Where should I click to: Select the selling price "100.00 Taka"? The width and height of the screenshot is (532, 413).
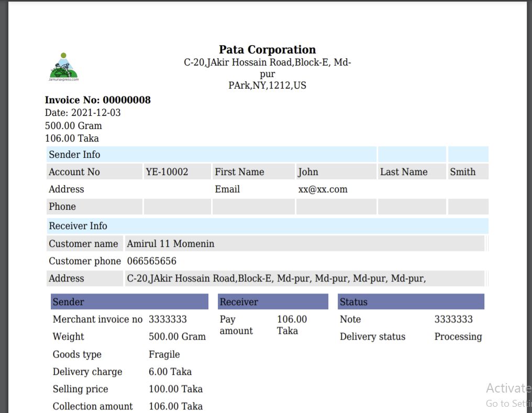[x=176, y=389]
